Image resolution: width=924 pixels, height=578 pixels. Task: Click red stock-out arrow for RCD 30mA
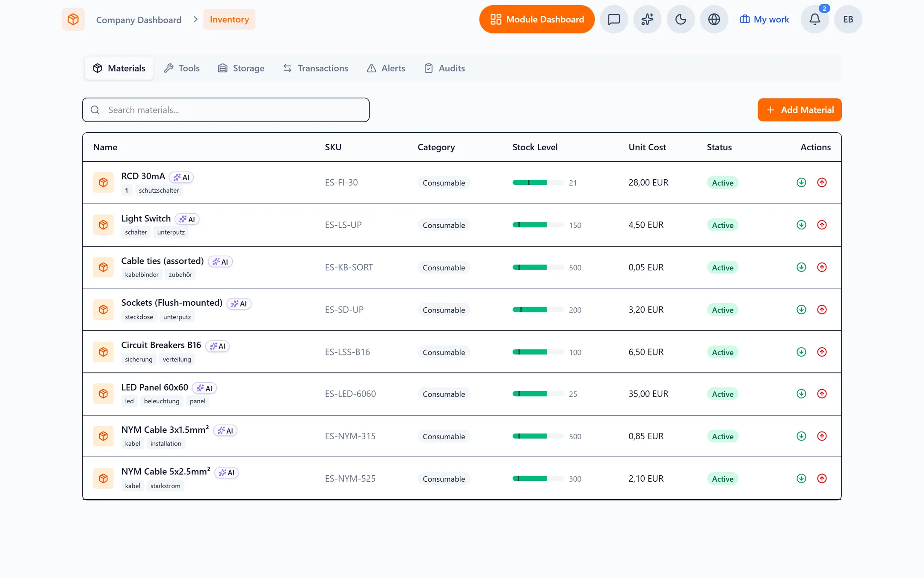[x=822, y=182]
